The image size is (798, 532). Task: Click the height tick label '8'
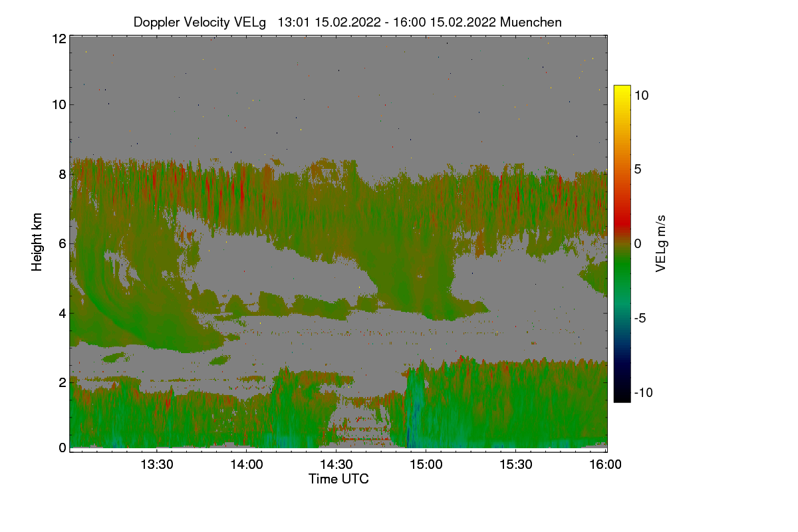tap(63, 174)
